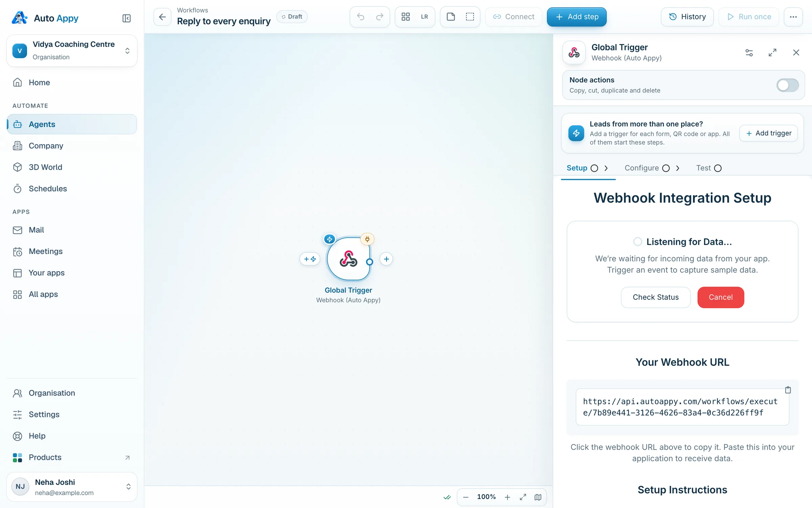Cancel listening for webhook data

tap(721, 297)
